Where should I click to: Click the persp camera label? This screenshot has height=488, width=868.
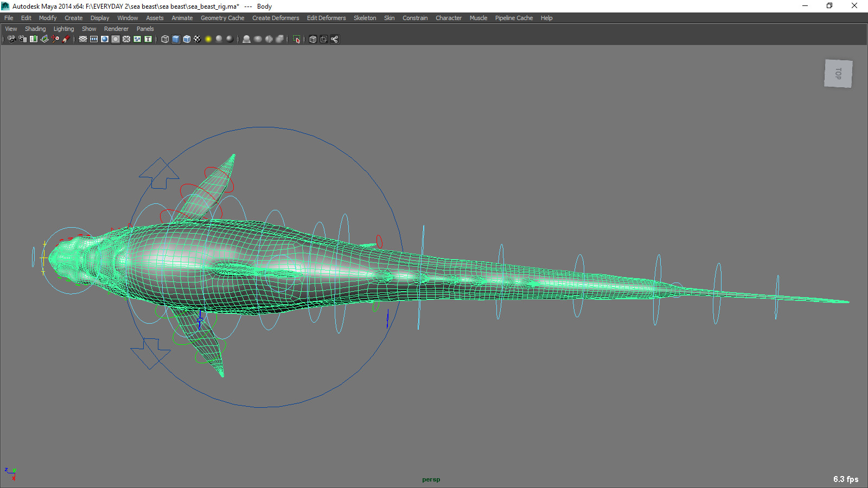[431, 479]
